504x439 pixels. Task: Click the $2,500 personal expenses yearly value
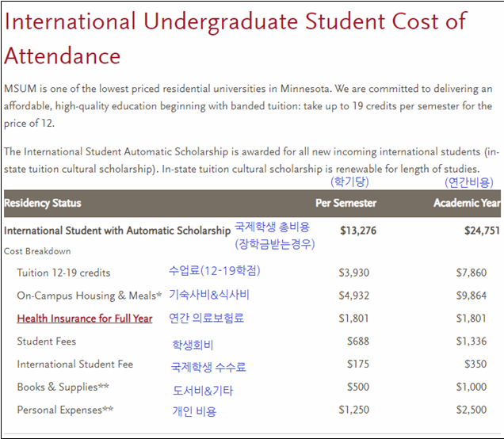pos(472,410)
